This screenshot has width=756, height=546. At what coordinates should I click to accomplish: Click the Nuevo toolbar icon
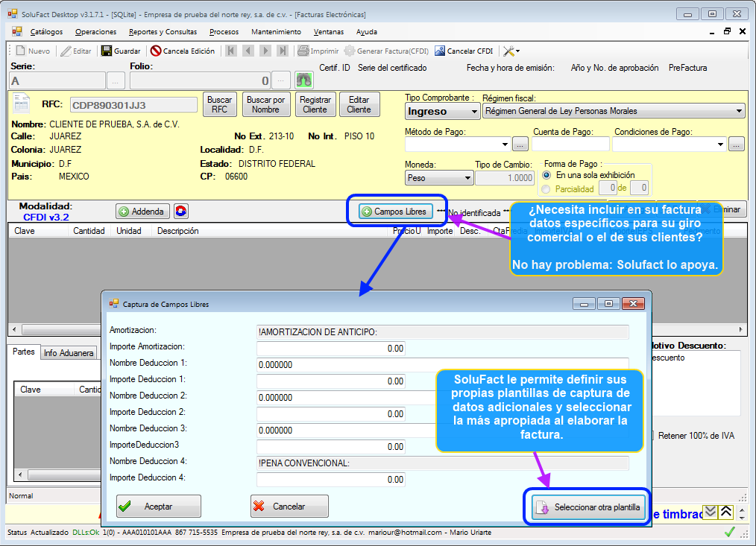click(x=20, y=51)
